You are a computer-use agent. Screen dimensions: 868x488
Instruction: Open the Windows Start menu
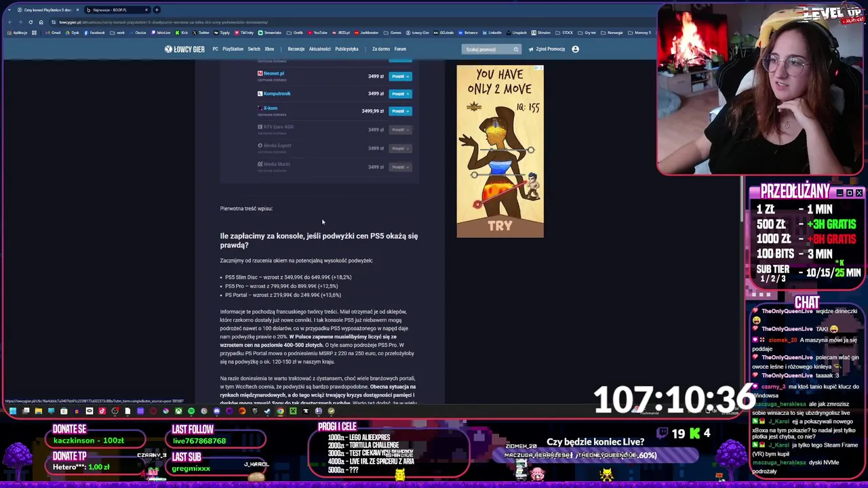pos(13,411)
